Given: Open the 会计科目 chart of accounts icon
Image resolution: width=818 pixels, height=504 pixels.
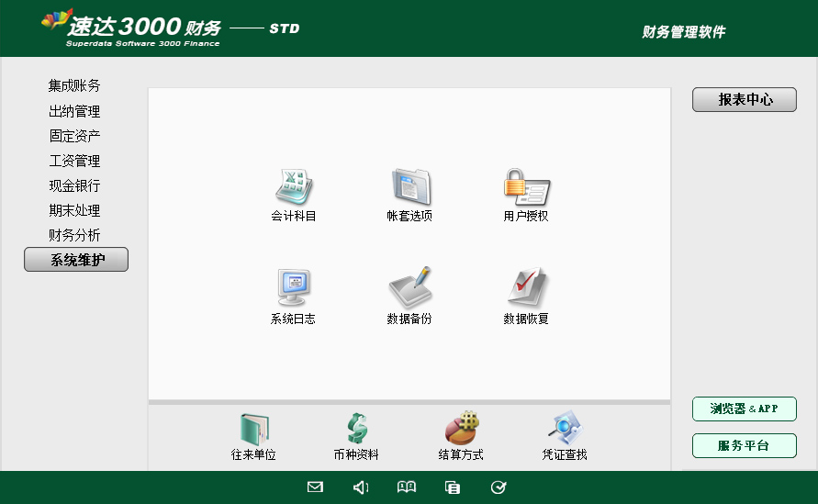Looking at the screenshot, I should pyautogui.click(x=294, y=186).
